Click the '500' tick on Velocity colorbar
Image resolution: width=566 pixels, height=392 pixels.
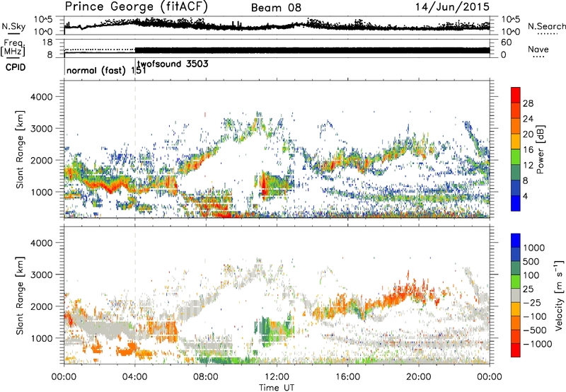point(531,262)
